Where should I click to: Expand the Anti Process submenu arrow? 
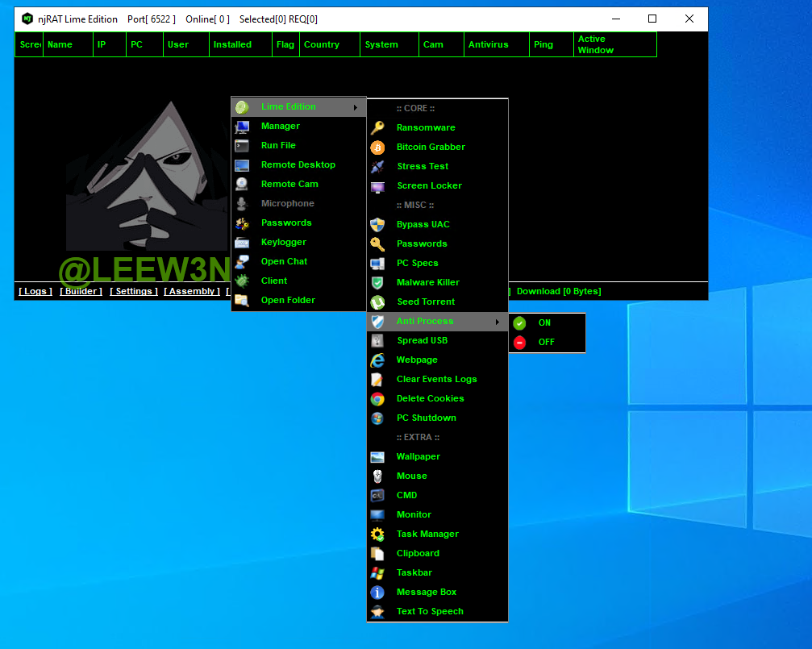(x=497, y=322)
